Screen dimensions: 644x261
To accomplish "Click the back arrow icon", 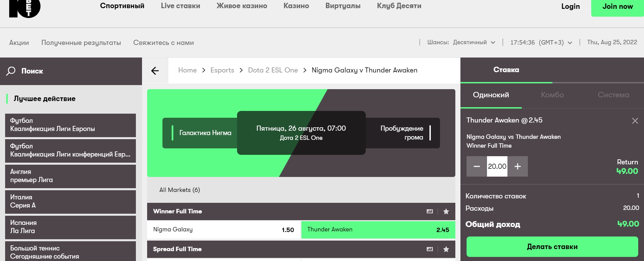I will click(155, 71).
